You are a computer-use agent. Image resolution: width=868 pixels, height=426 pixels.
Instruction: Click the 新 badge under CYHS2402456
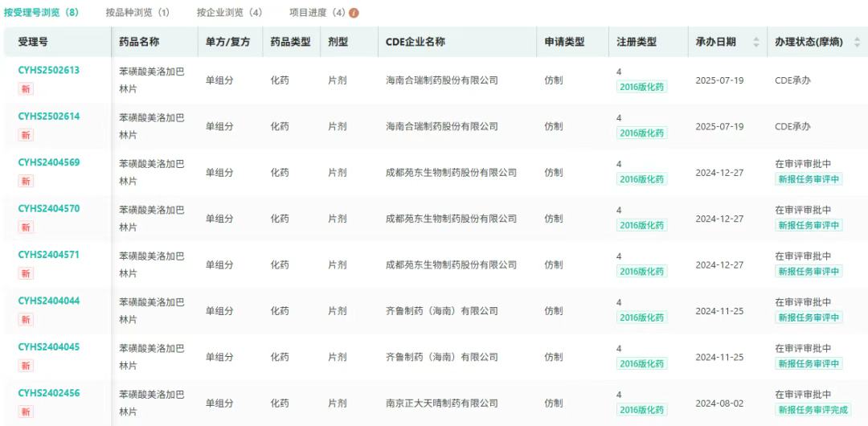(x=27, y=412)
